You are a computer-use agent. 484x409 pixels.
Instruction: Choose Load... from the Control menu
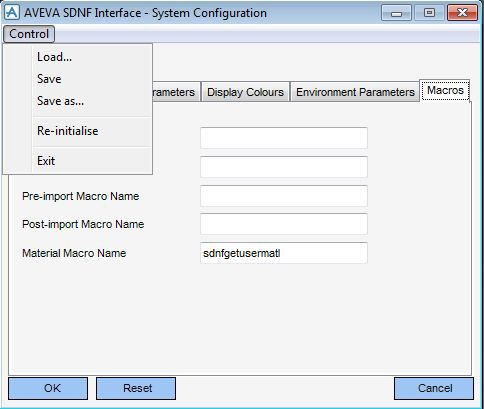92,57
